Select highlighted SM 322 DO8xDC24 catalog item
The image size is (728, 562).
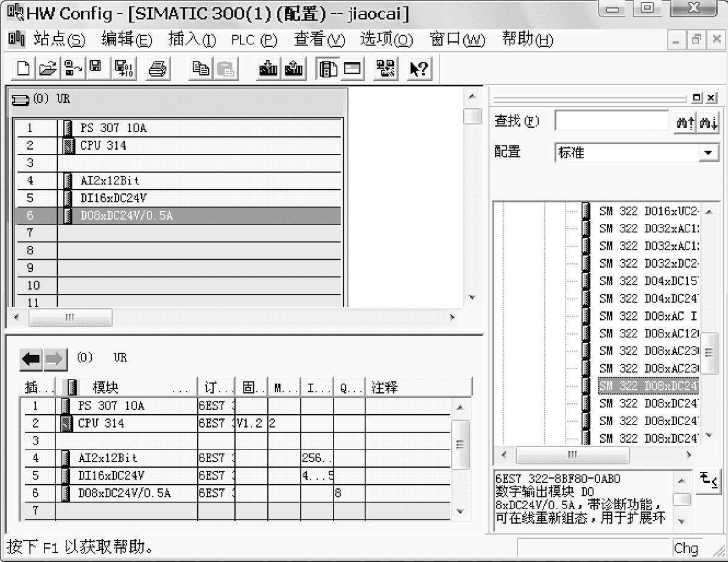click(x=648, y=386)
